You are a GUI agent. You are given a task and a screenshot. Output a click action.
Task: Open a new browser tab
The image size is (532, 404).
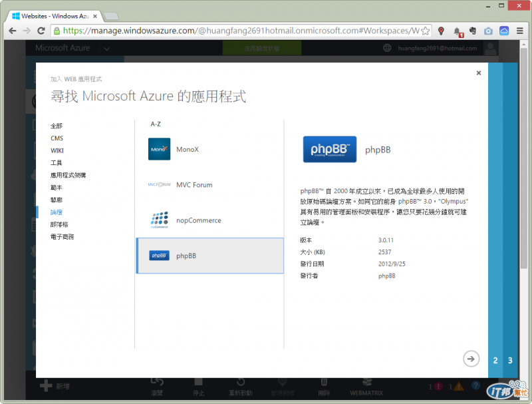(x=111, y=16)
